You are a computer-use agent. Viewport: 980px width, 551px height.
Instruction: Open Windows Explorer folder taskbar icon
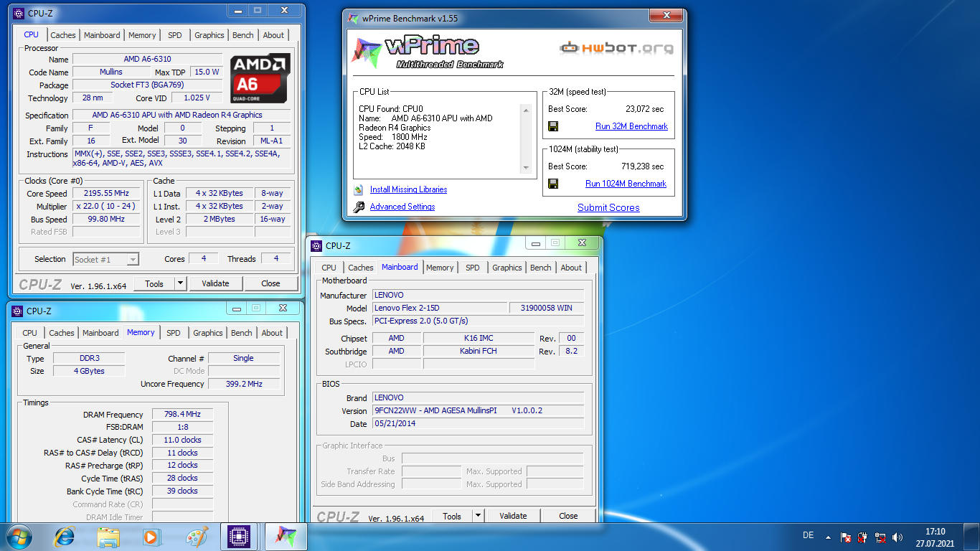pos(109,537)
